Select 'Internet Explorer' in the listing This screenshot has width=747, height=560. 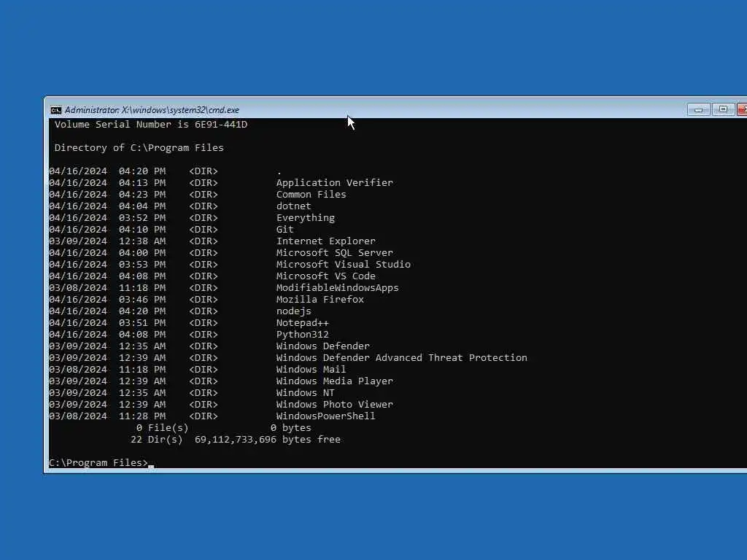[326, 241]
